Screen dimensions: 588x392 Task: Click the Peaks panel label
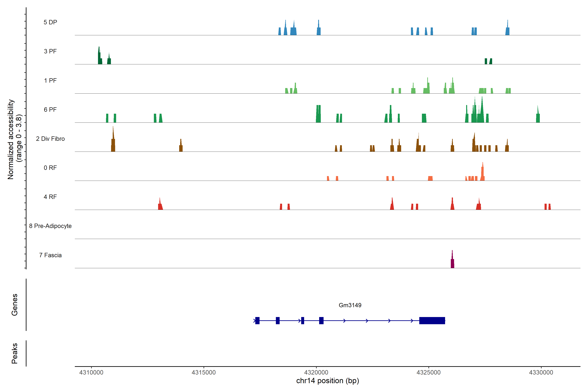click(15, 353)
